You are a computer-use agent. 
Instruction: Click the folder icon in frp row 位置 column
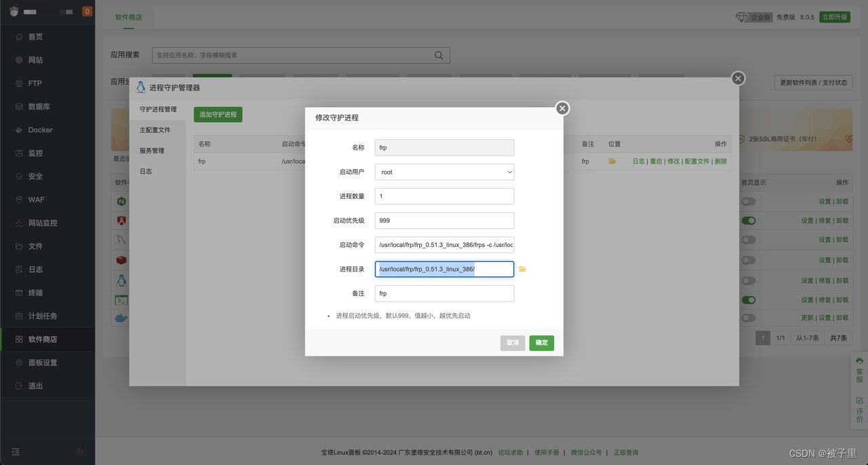(612, 162)
